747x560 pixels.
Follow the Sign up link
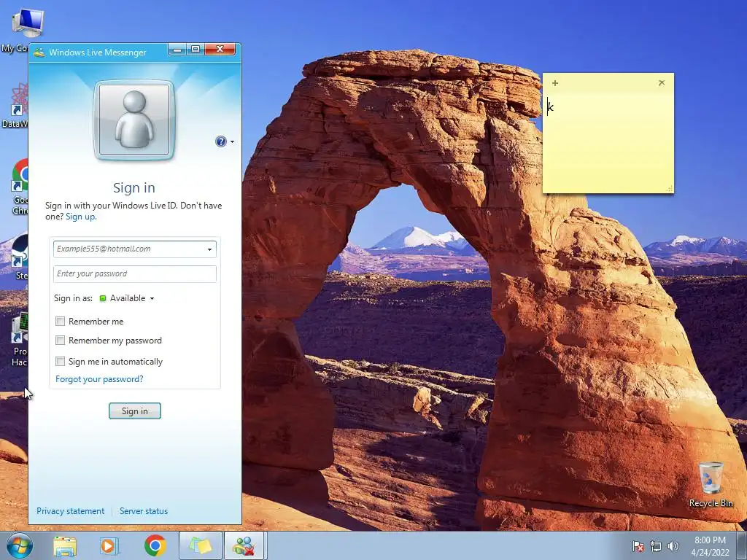[x=81, y=217]
